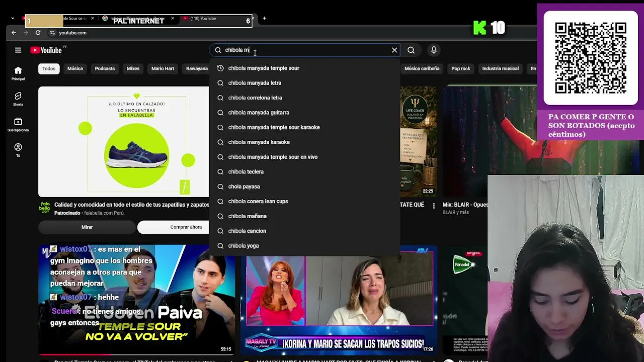The height and width of the screenshot is (362, 644).
Task: Filter by the Música chip
Action: coord(75,69)
